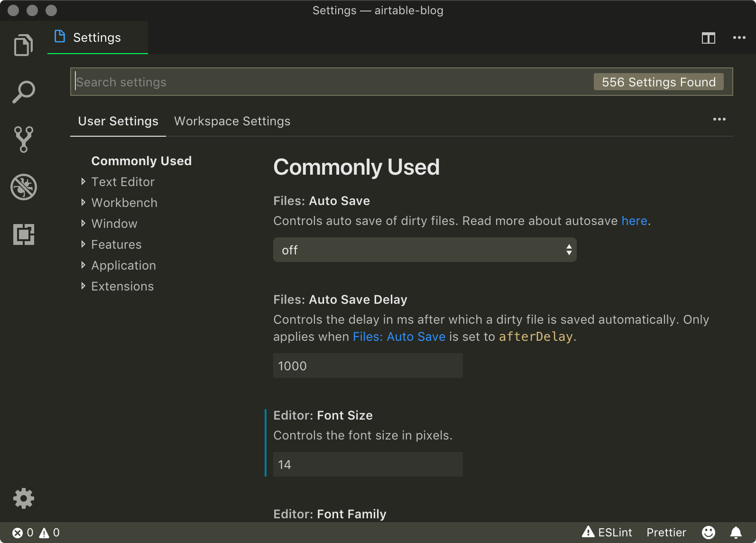The image size is (756, 543).
Task: Click the split editor icon
Action: pos(708,38)
